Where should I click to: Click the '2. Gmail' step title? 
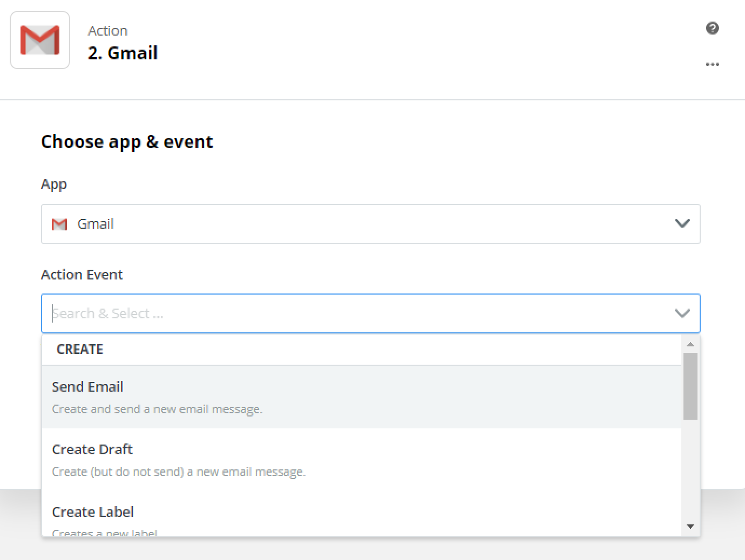[123, 53]
